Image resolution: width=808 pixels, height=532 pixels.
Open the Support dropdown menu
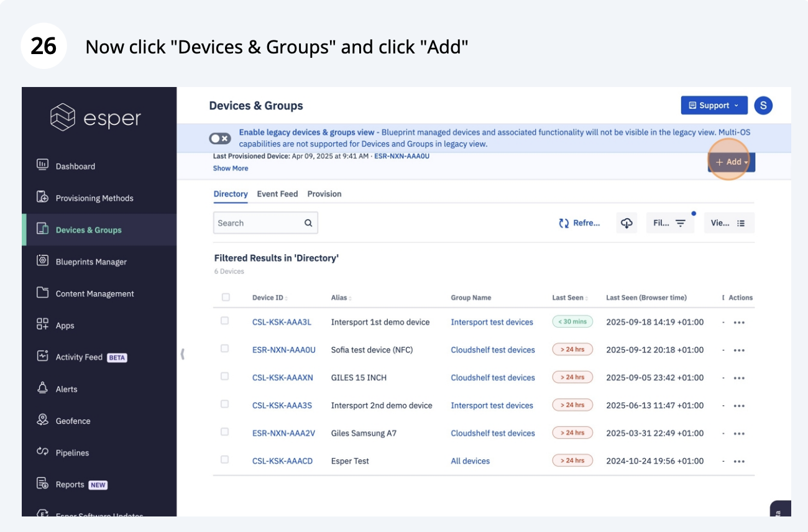[714, 106]
